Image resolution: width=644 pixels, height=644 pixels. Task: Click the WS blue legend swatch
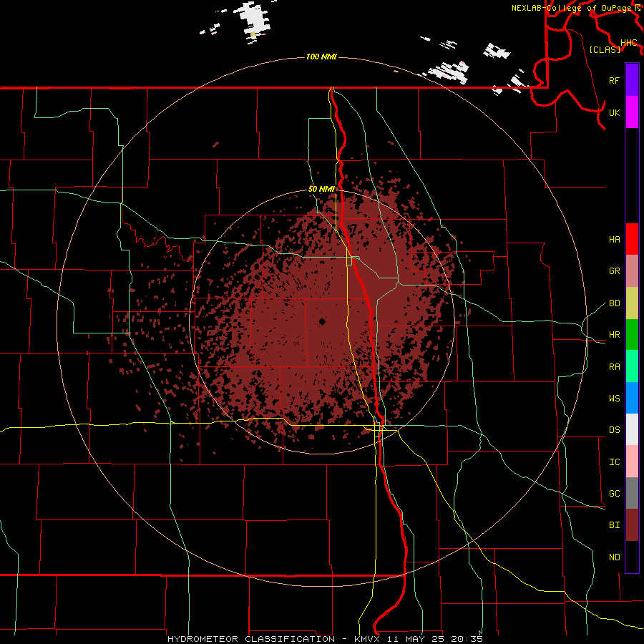(632, 398)
